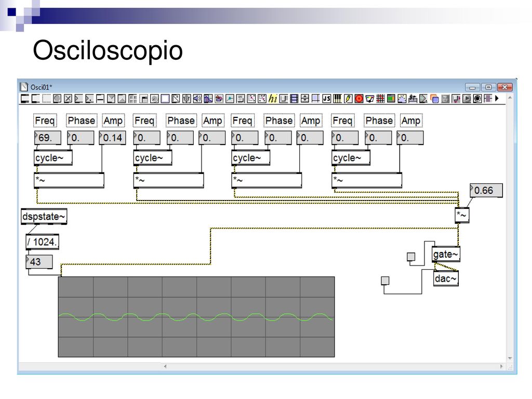The width and height of the screenshot is (532, 399).
Task: Select the '/ 1024.' division object
Action: coord(43,242)
